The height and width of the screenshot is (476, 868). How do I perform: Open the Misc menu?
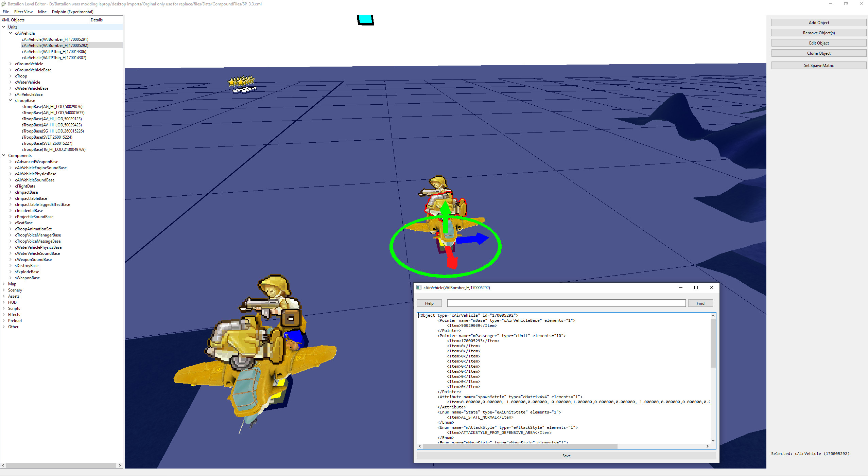pyautogui.click(x=42, y=12)
